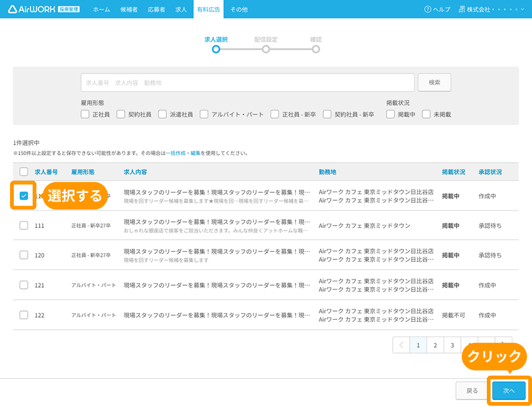This screenshot has height=407, width=532.
Task: Click the 戻る button
Action: coord(472,391)
